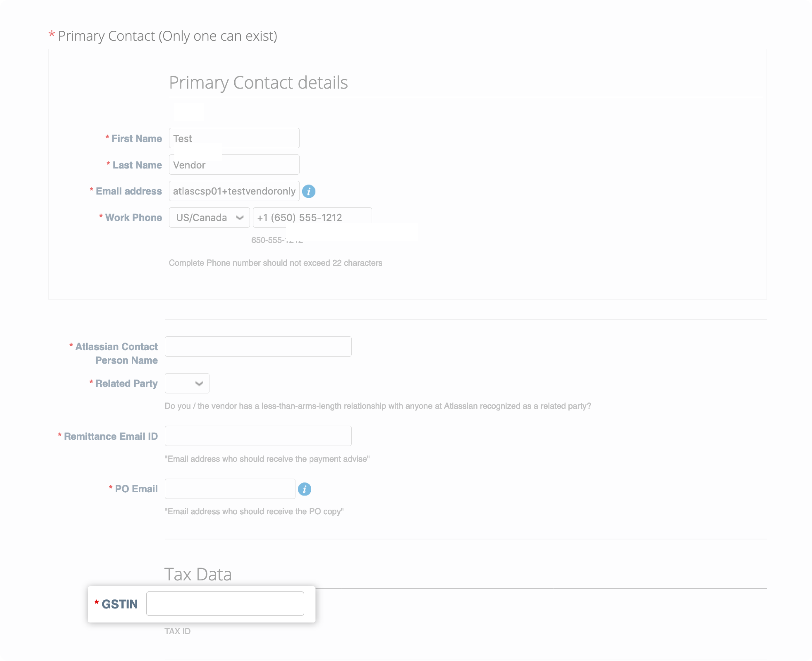Select the TAX ID helper label under GSTIN

pos(177,631)
